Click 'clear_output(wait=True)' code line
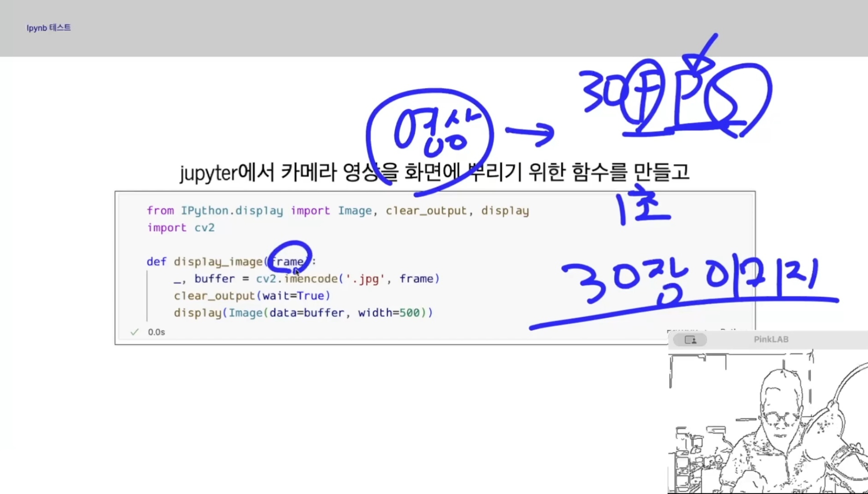The height and width of the screenshot is (494, 868). [252, 296]
